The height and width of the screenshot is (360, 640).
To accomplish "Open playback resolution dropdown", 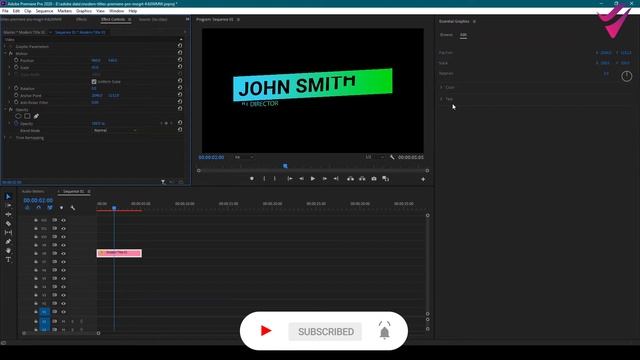I will pos(375,157).
